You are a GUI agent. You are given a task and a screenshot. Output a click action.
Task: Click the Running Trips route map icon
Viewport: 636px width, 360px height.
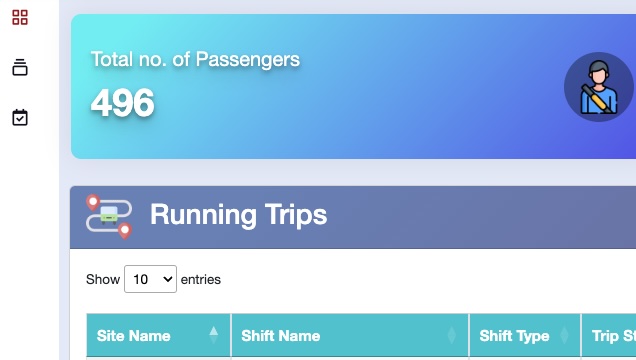point(109,216)
